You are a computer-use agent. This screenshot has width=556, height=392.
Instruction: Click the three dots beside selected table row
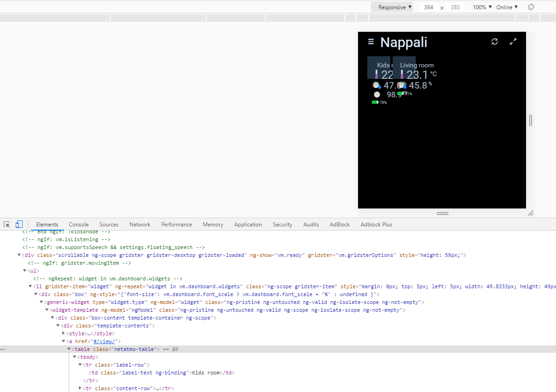point(3,350)
